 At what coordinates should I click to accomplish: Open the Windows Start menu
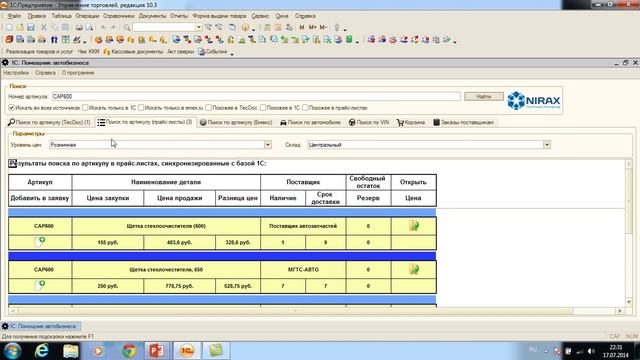click(12, 351)
